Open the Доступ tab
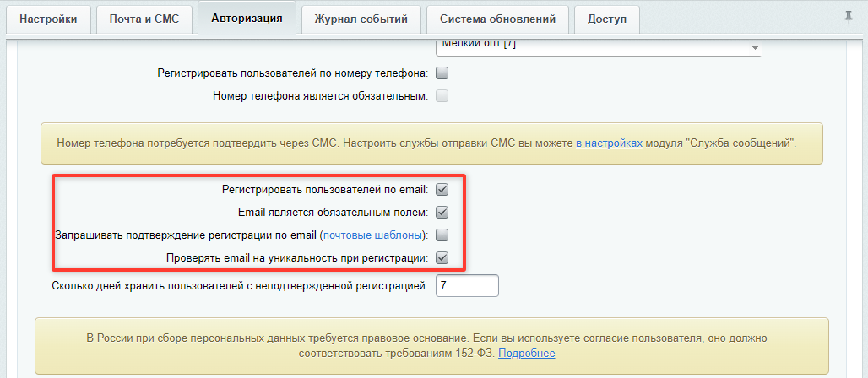 coord(607,19)
